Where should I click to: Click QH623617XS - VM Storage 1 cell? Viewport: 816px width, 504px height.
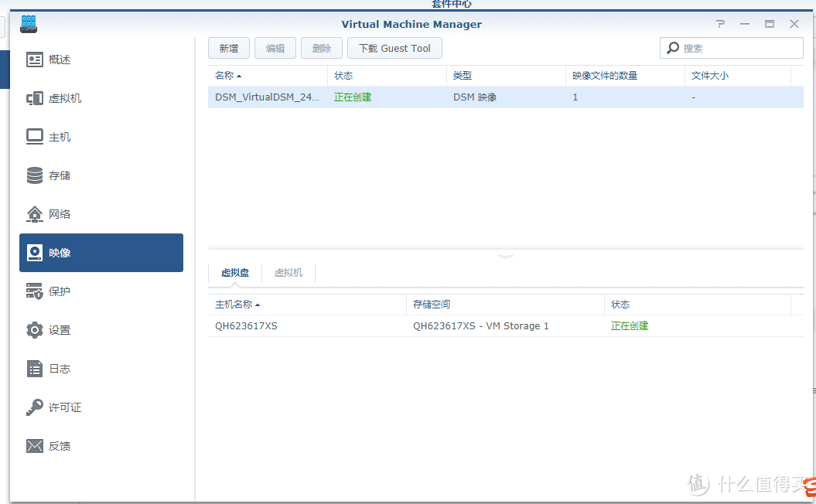pyautogui.click(x=481, y=326)
